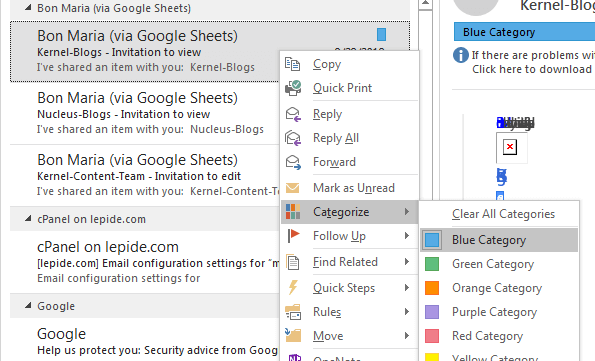Click the Rules folder icon
The image size is (595, 361).
293,312
